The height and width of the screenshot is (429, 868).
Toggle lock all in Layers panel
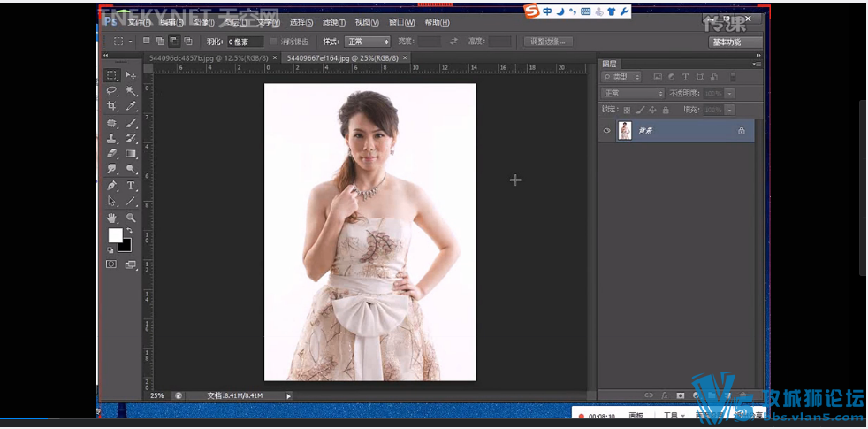tap(666, 110)
